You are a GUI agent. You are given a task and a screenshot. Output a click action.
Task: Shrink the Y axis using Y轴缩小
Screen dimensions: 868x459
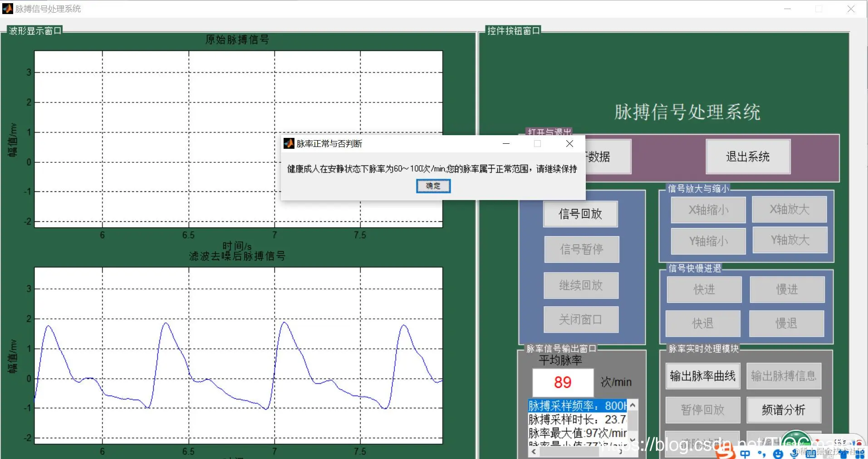tap(708, 240)
